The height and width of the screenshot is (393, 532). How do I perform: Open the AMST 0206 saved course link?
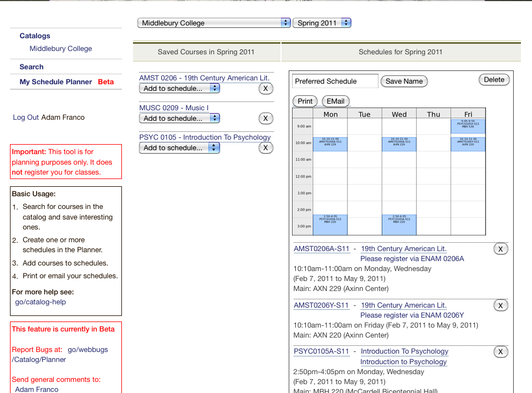(204, 78)
